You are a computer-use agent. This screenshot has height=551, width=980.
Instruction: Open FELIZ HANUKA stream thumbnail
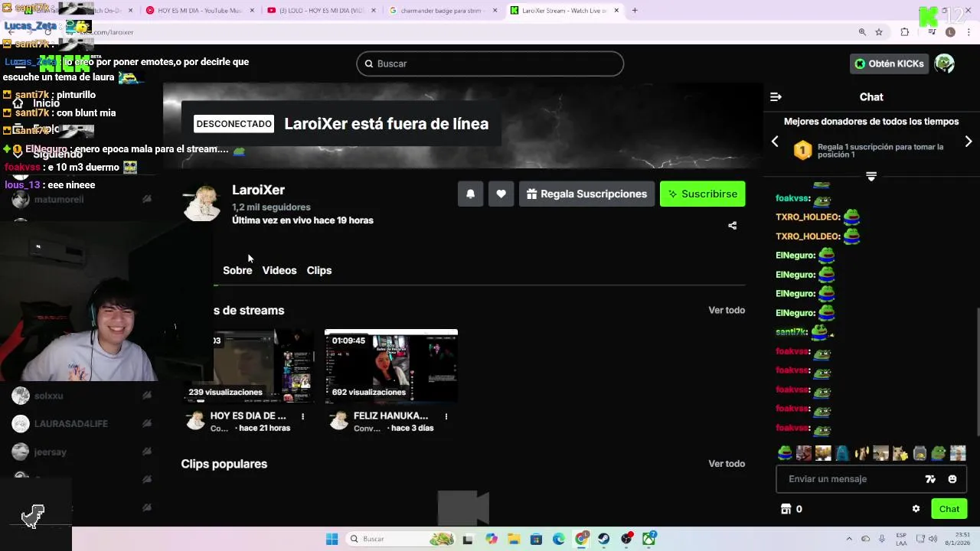(391, 367)
